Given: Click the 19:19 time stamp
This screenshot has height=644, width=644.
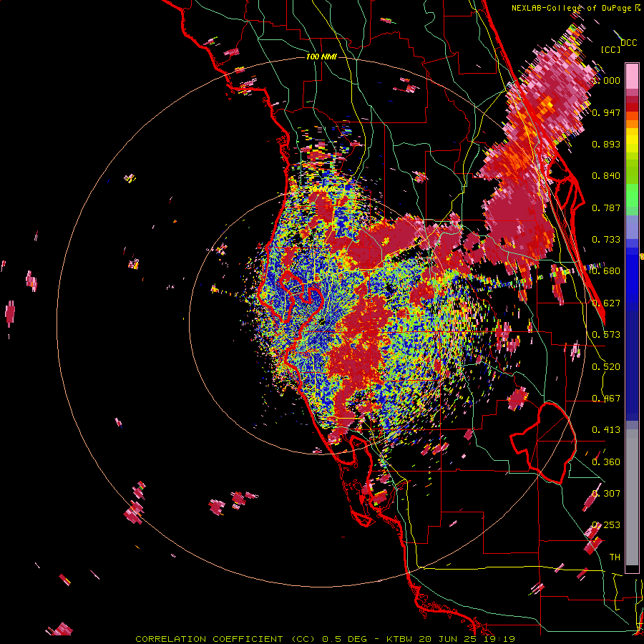Looking at the screenshot, I should [x=500, y=639].
